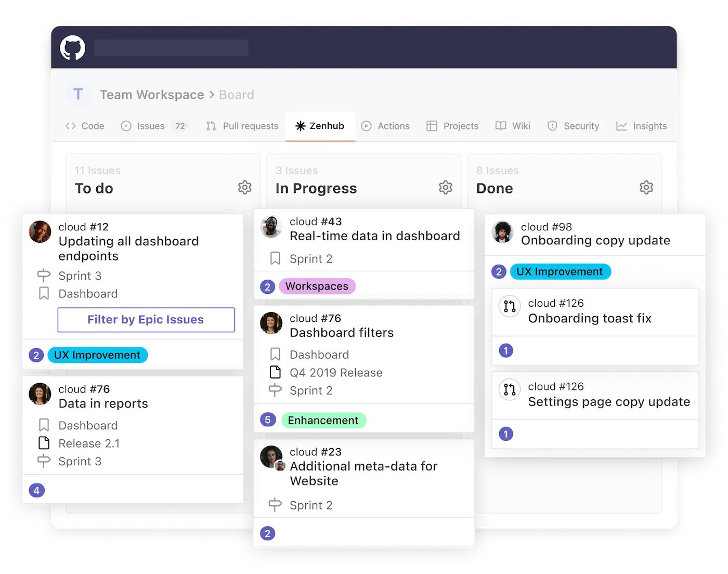This screenshot has height=574, width=728.
Task: Open the Pull requests tab
Action: tap(242, 126)
